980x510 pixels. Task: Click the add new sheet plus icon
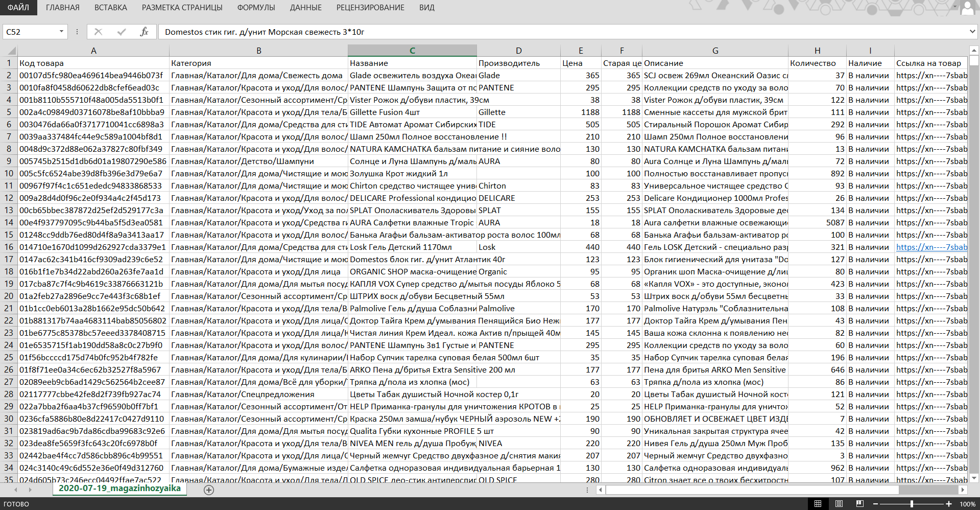pos(208,490)
